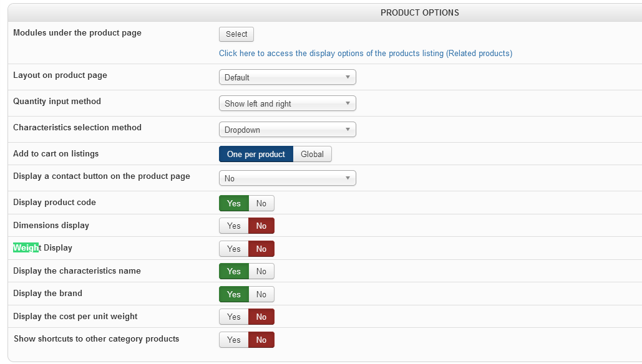The width and height of the screenshot is (642, 364).
Task: Enable Dimensions display with Yes
Action: [x=234, y=226]
